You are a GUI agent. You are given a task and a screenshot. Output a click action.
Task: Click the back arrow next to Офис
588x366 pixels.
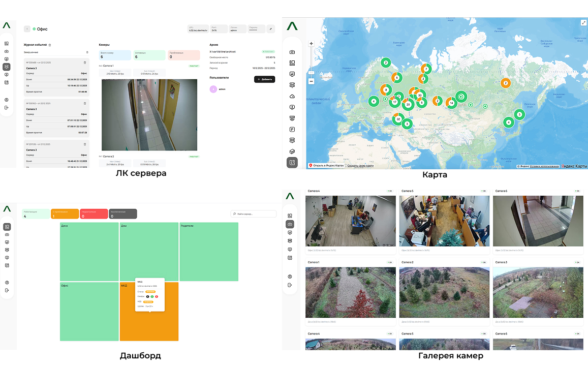click(x=27, y=29)
